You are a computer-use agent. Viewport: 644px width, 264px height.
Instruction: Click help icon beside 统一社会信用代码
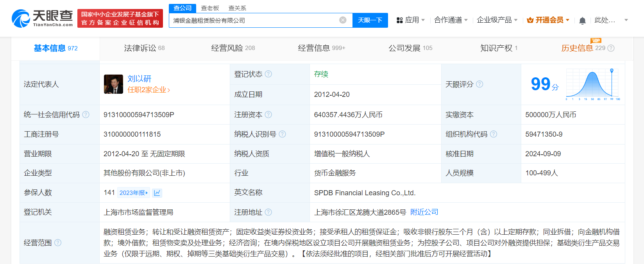pyautogui.click(x=86, y=115)
